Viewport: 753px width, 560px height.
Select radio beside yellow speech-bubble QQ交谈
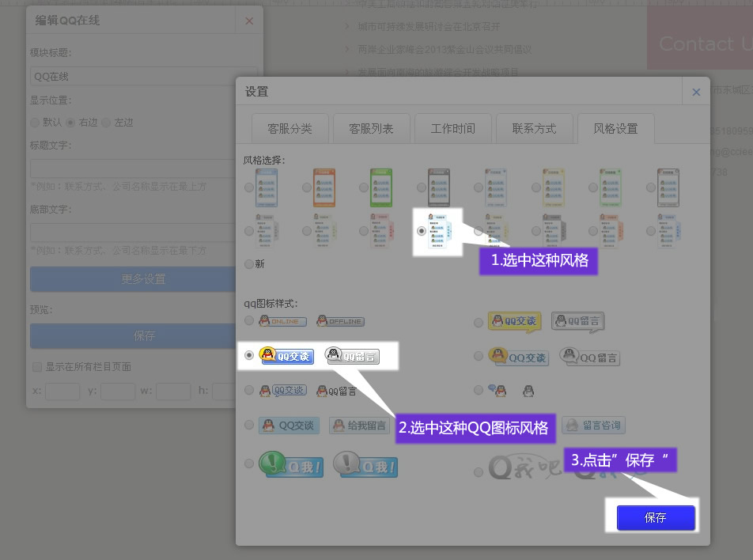(x=479, y=322)
